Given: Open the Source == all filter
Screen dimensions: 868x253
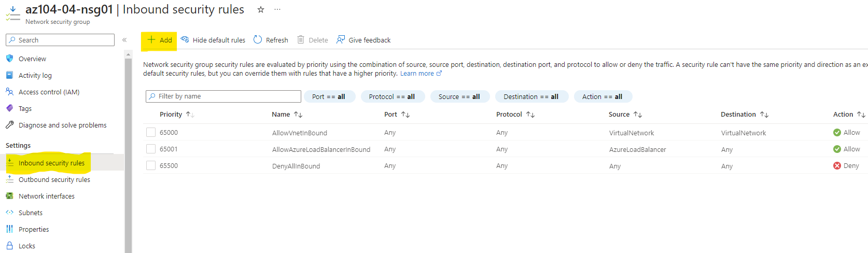Looking at the screenshot, I should [459, 96].
